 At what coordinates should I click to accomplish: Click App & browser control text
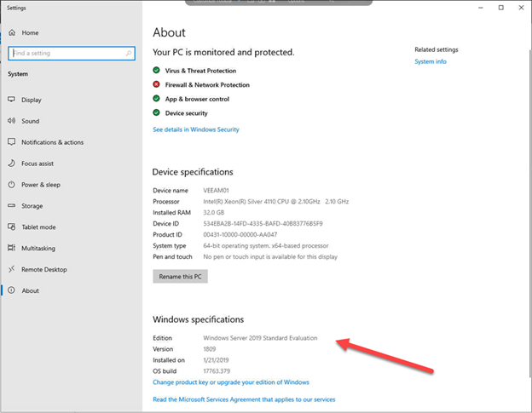(x=197, y=99)
